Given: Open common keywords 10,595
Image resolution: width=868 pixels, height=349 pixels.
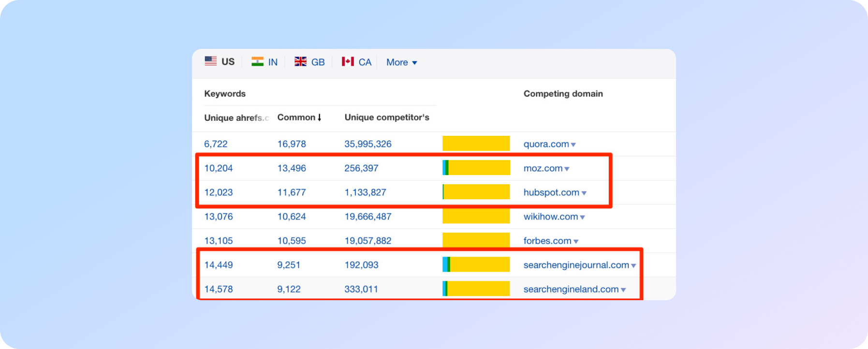Looking at the screenshot, I should pos(292,241).
